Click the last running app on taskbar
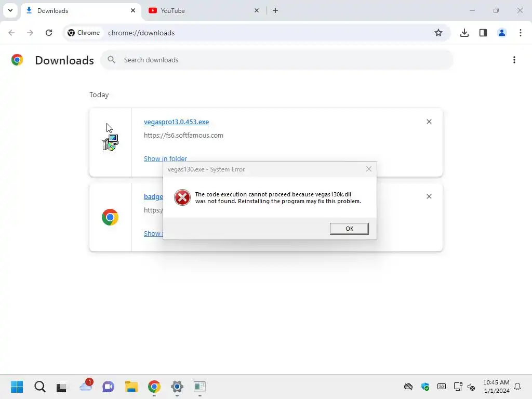This screenshot has height=399, width=532. (x=200, y=387)
